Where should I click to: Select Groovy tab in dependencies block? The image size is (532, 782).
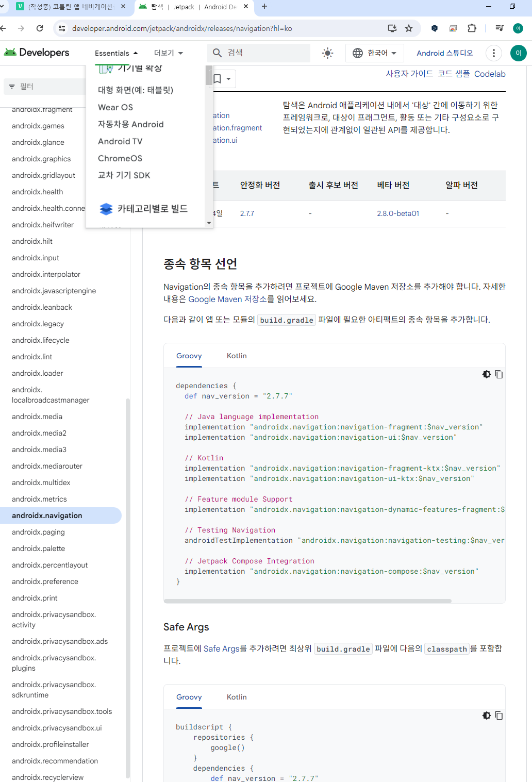click(189, 356)
